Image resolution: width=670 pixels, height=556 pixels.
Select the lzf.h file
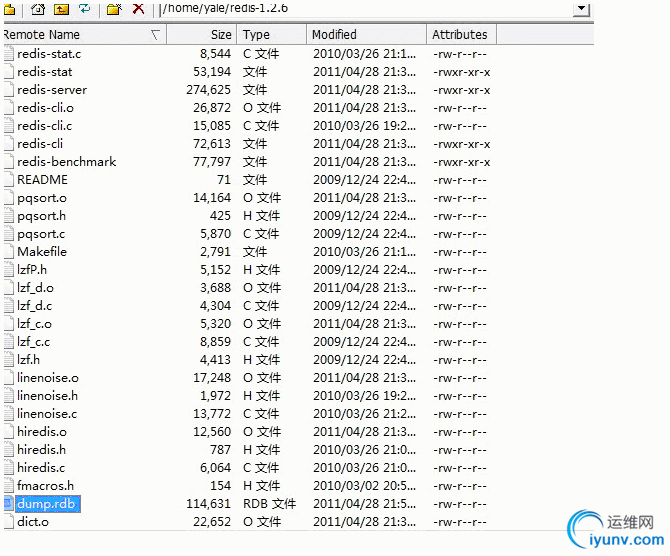point(29,359)
